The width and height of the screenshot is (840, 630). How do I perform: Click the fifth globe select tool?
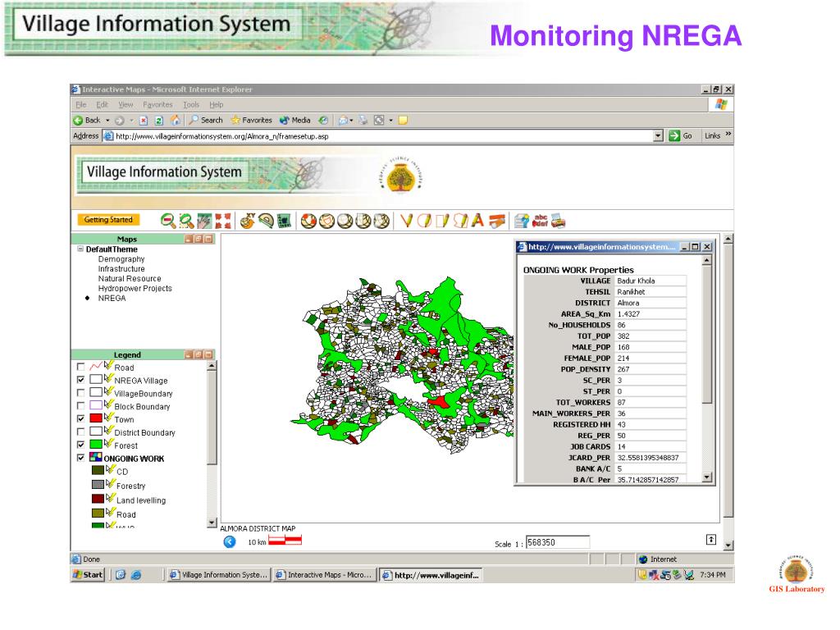coord(381,221)
